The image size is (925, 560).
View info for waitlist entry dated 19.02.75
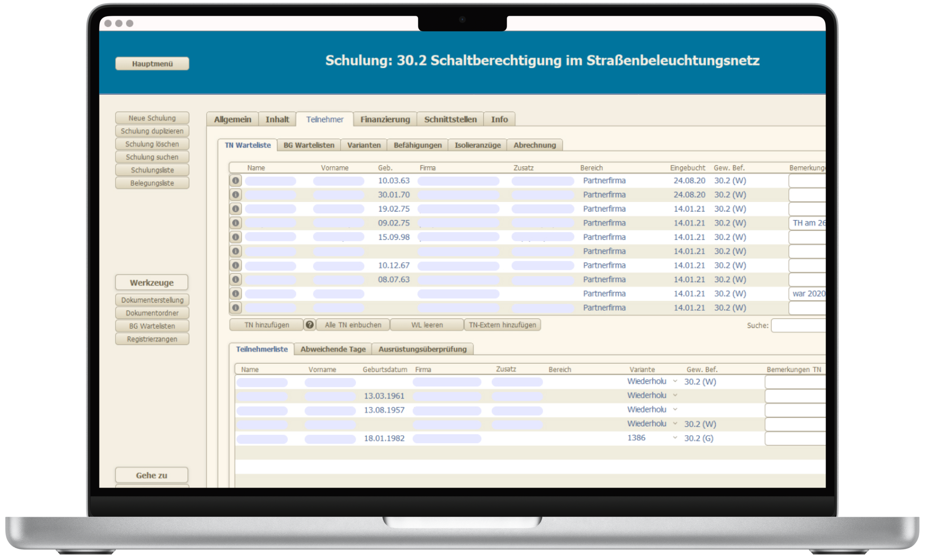coord(235,209)
